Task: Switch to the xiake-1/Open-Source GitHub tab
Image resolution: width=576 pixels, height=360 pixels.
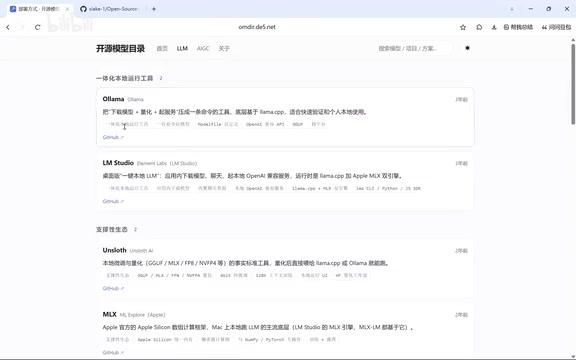Action: click(x=109, y=9)
